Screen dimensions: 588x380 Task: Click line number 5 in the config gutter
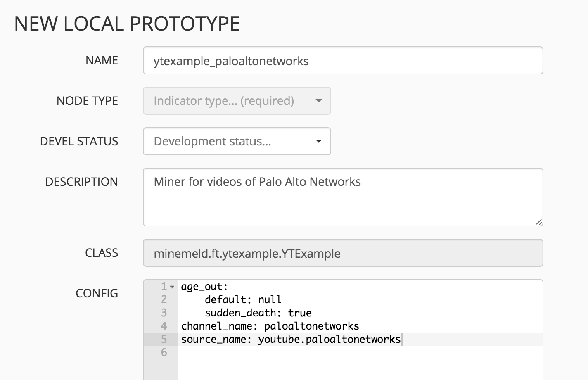(x=164, y=339)
